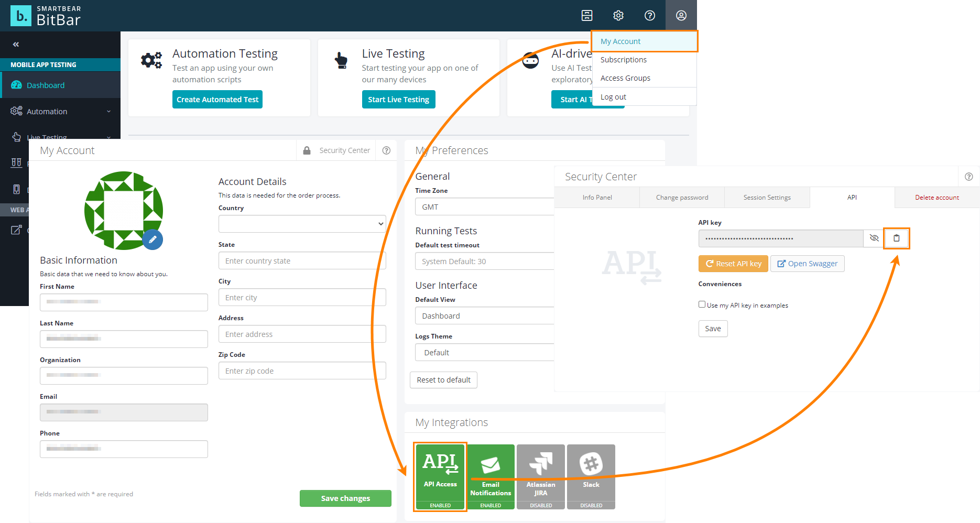Click the AI-driven testing robot face icon
This screenshot has width=980, height=523.
[x=530, y=60]
